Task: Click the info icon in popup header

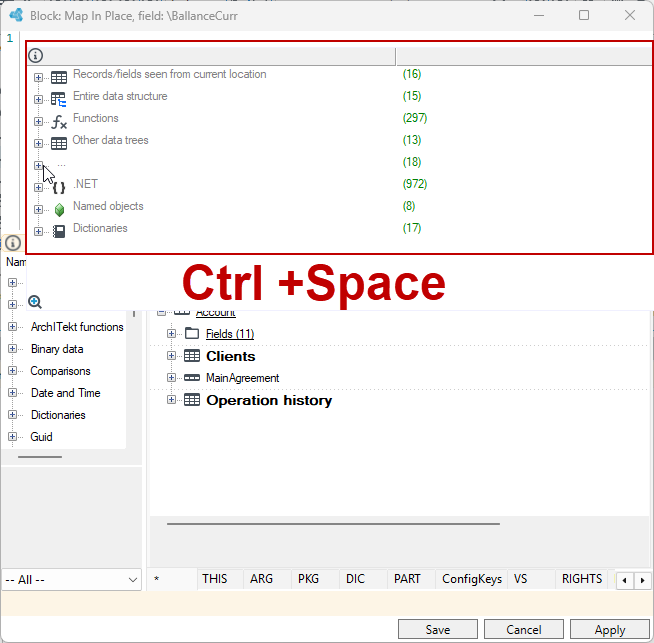Action: (x=35, y=55)
